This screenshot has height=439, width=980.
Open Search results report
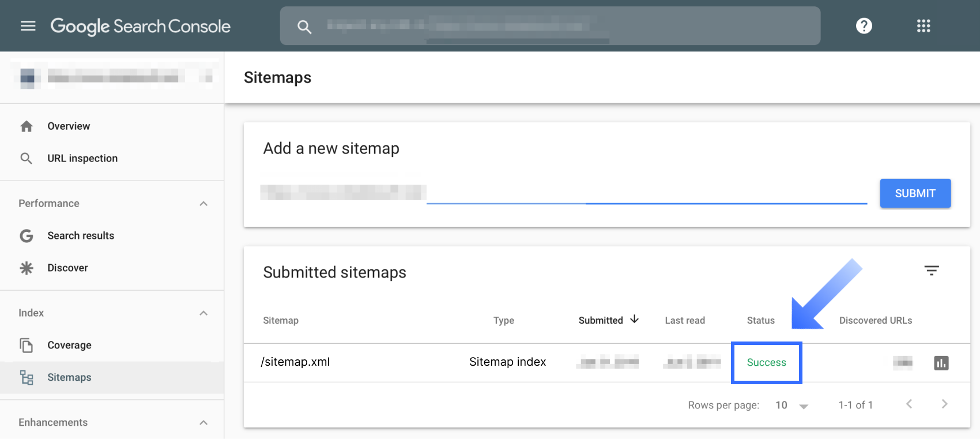click(81, 235)
